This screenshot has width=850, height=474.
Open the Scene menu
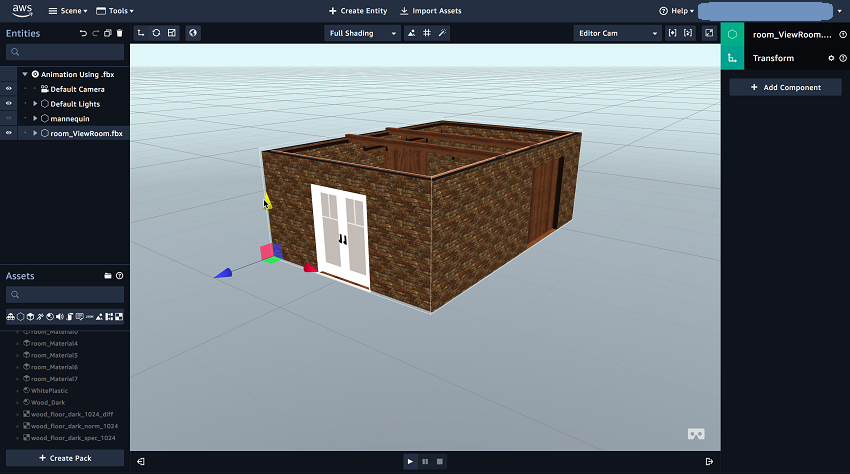[67, 11]
